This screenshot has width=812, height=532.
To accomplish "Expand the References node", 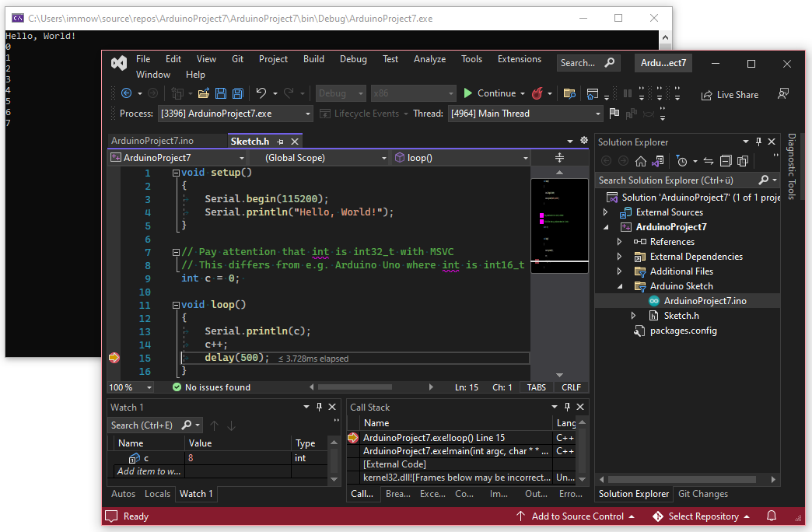I will tap(619, 241).
